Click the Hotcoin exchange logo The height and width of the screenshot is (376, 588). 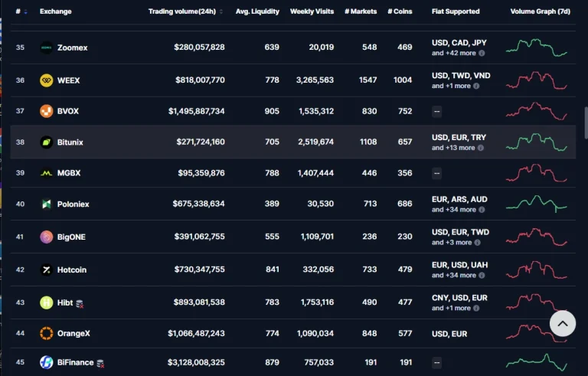tap(47, 270)
